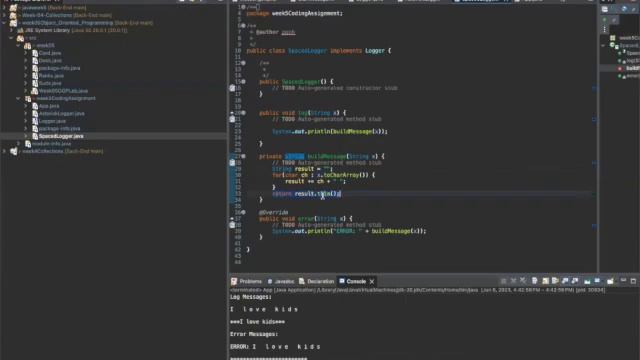
Task: Click the Remove Launch icon in Console toolbar
Action: tap(513, 281)
